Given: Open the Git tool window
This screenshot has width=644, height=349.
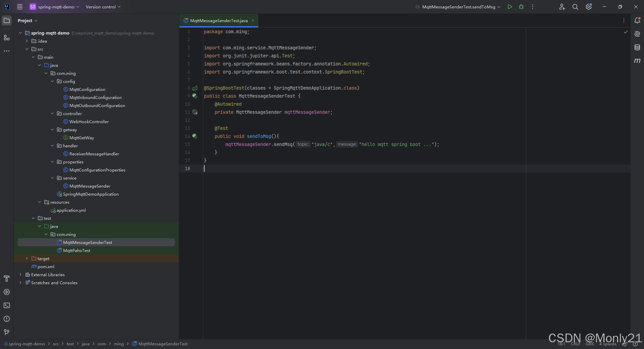Looking at the screenshot, I should coord(7,332).
